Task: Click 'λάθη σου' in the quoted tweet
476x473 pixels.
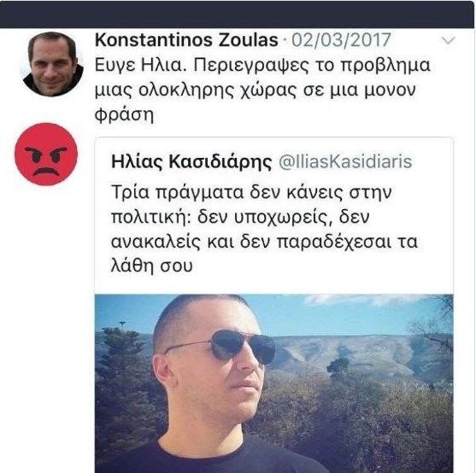Action: 151,266
